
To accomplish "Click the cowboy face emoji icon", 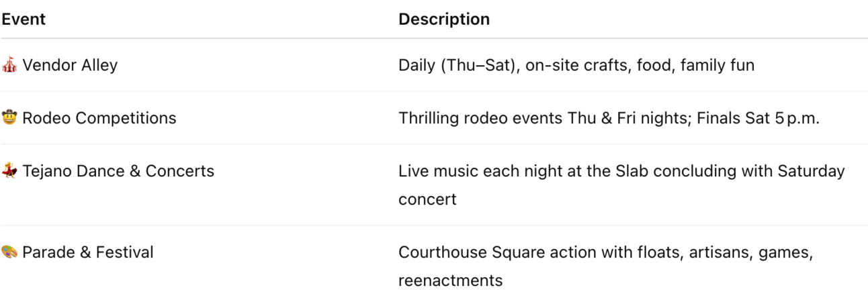I will [x=9, y=118].
